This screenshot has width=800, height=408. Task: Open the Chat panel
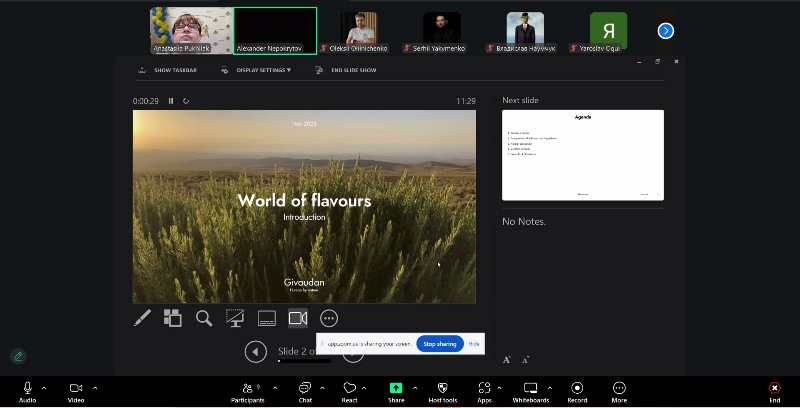pos(305,392)
